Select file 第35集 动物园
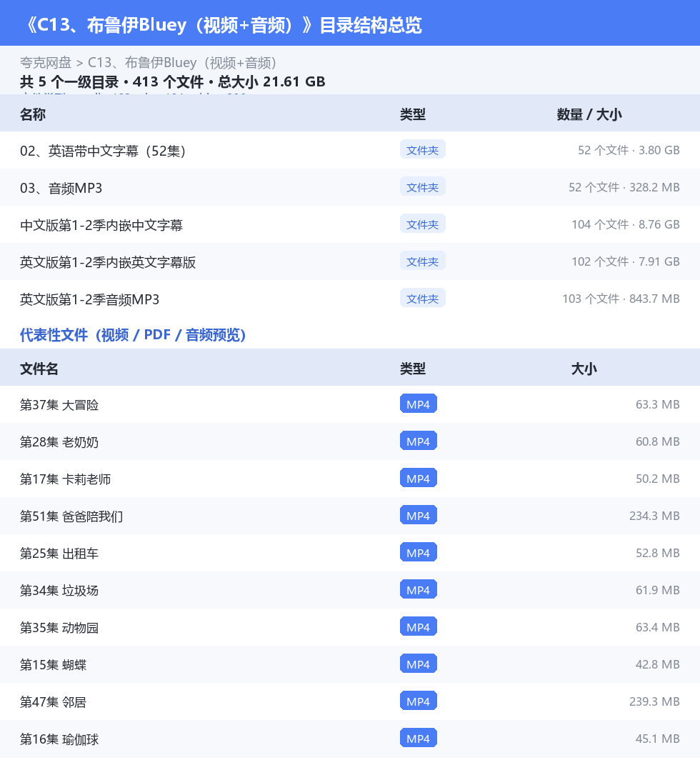 point(59,628)
